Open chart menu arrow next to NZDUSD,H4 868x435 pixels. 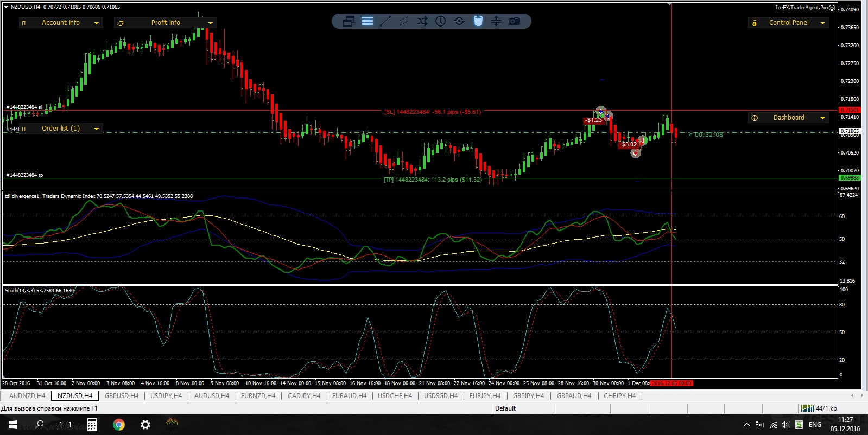(6, 7)
